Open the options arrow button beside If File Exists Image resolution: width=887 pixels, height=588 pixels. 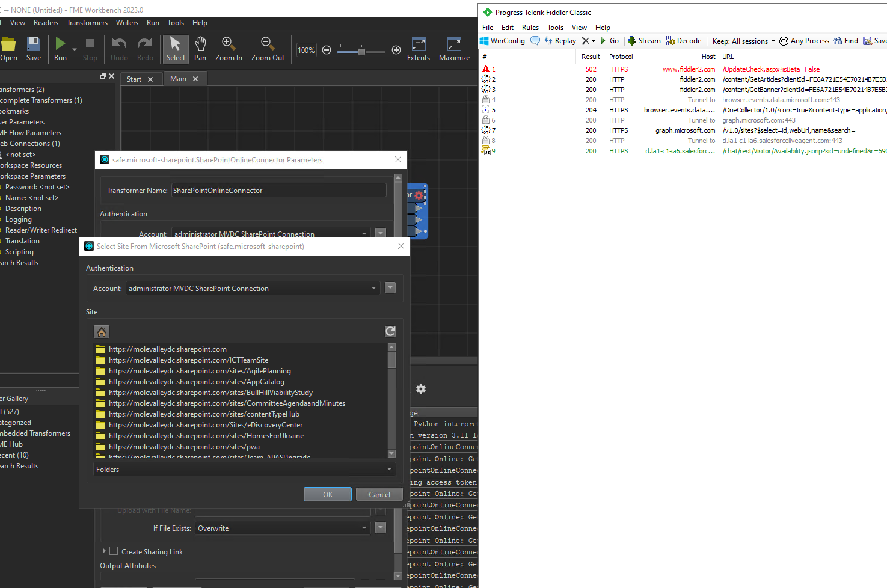[x=381, y=528]
